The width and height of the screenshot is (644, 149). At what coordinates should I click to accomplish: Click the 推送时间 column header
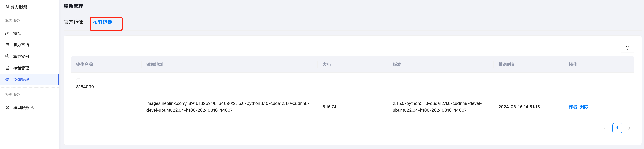tap(507, 64)
